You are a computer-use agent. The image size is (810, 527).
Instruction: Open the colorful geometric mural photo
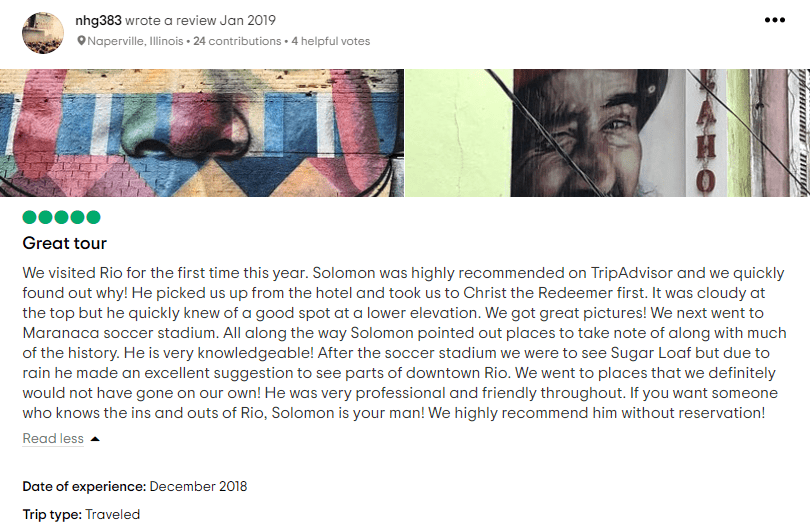click(202, 133)
